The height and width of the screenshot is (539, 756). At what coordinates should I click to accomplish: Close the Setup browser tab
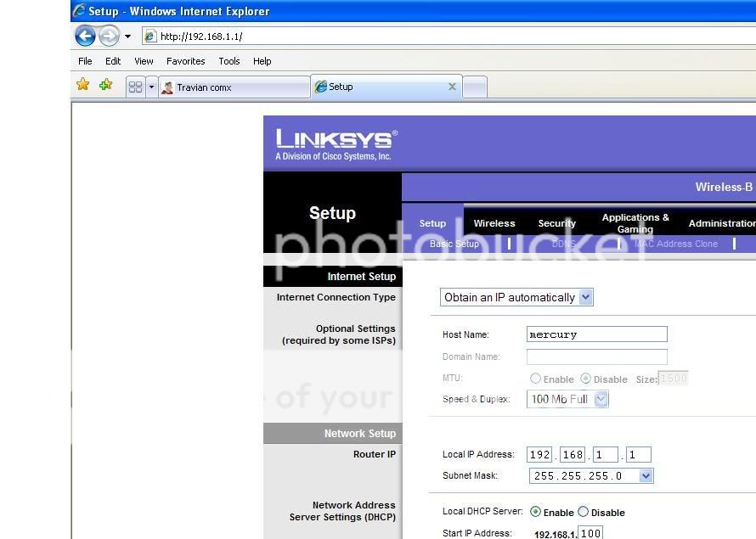[452, 87]
